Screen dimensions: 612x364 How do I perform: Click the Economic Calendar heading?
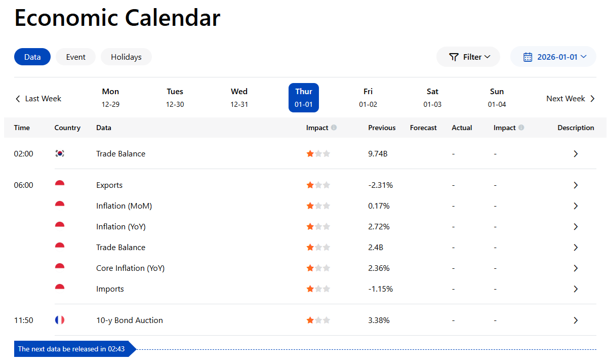[x=117, y=18]
